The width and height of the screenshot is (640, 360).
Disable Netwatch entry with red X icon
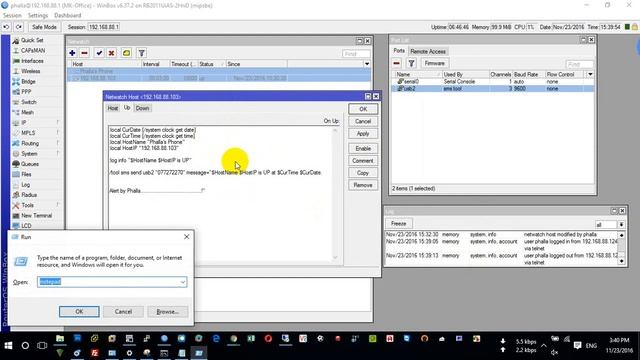click(111, 53)
